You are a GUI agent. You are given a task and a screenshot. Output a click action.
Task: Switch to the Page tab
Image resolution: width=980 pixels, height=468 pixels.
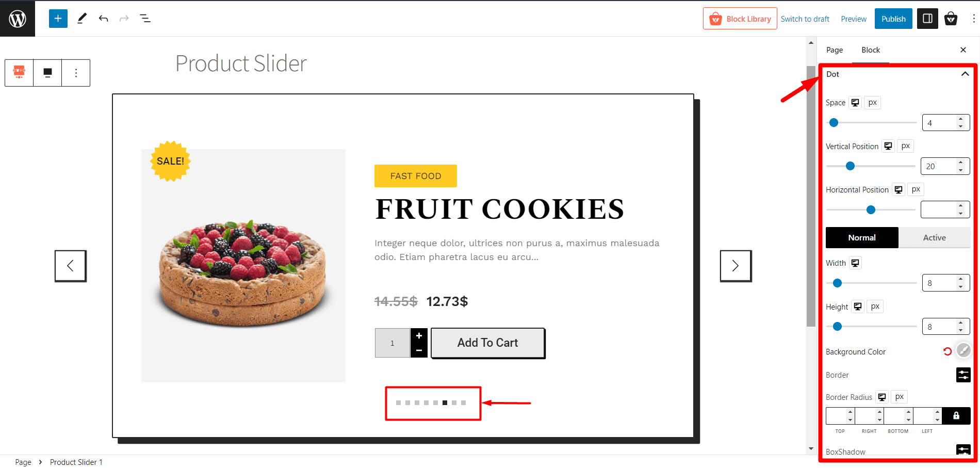pos(834,50)
